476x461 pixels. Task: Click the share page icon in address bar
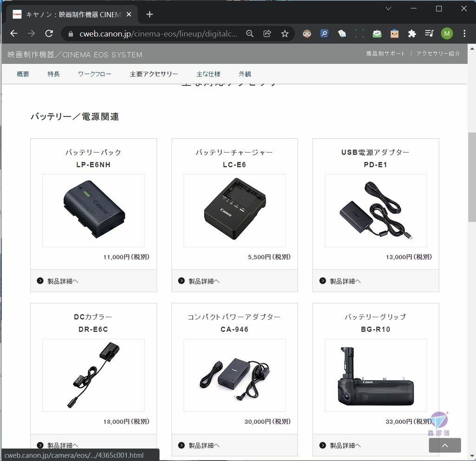point(267,33)
